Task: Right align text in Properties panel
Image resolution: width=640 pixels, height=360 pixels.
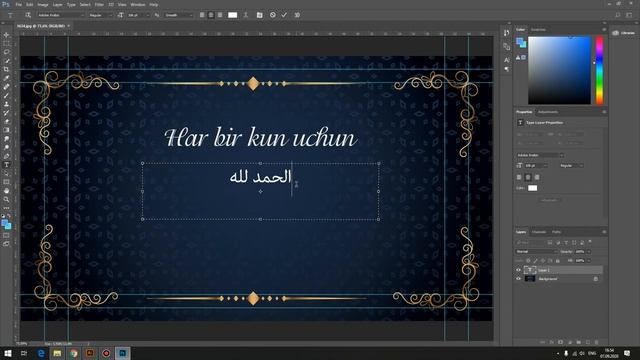Action: (x=537, y=177)
